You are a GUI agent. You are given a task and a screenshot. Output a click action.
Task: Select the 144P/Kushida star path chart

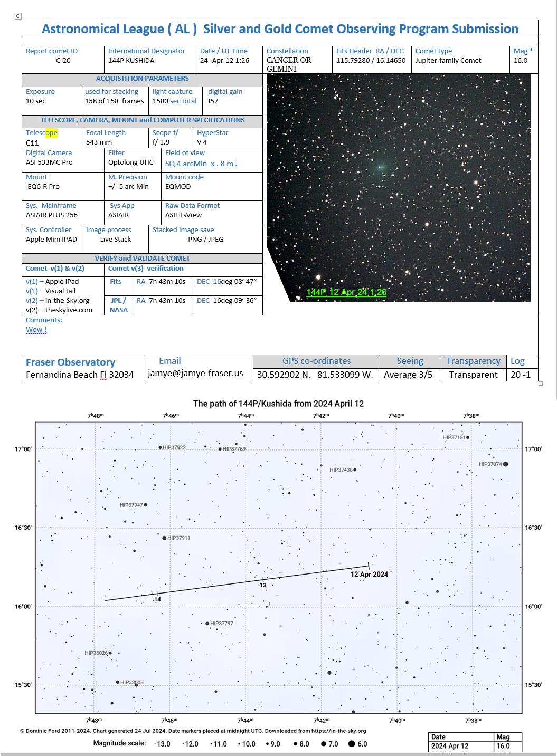click(278, 567)
